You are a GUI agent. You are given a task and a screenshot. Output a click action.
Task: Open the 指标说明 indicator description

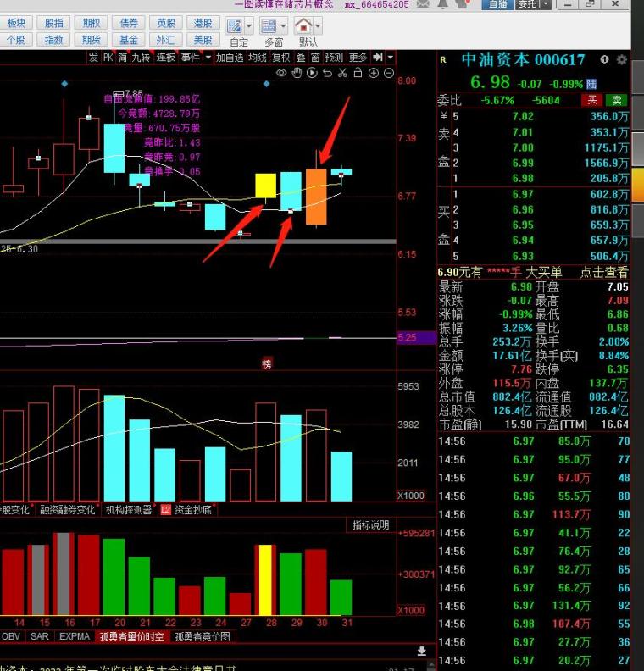click(370, 525)
